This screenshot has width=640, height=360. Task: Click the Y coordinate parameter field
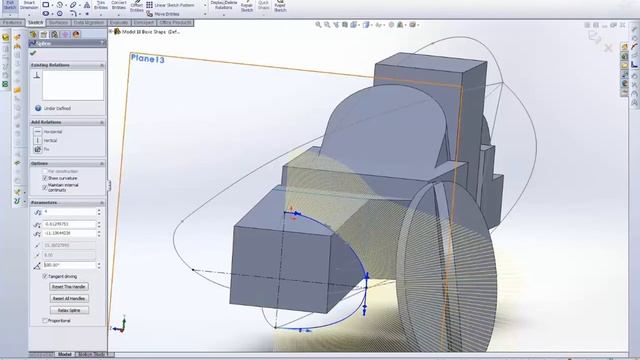click(69, 233)
